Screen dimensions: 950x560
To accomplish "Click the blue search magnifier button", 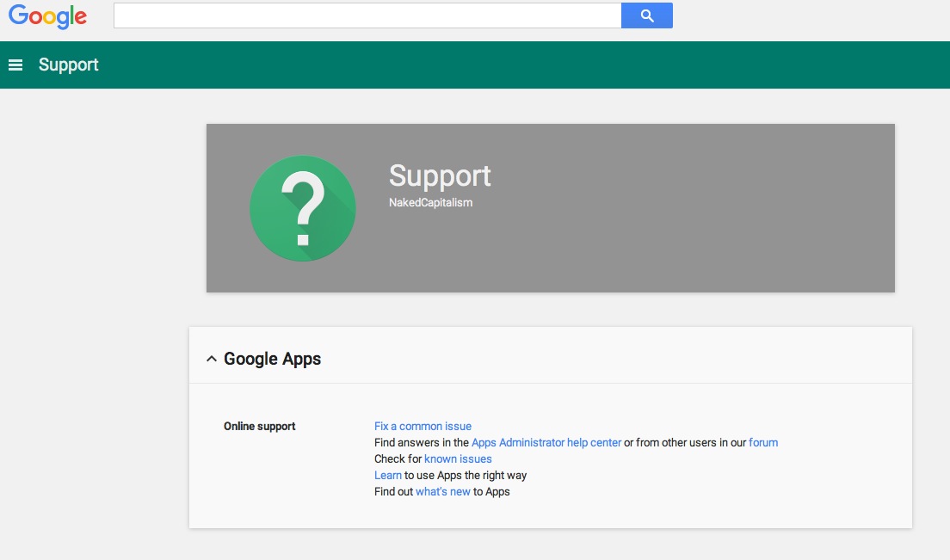I will pyautogui.click(x=646, y=15).
